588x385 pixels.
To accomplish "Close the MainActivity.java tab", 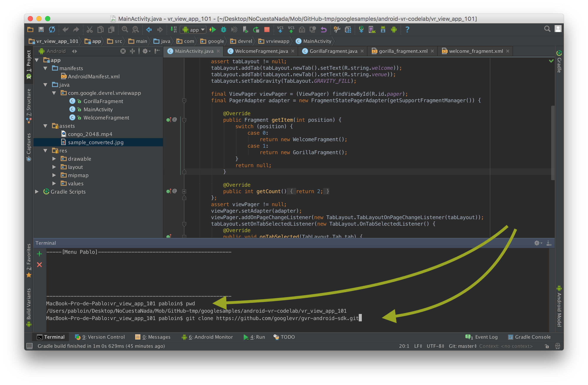I will coord(218,51).
